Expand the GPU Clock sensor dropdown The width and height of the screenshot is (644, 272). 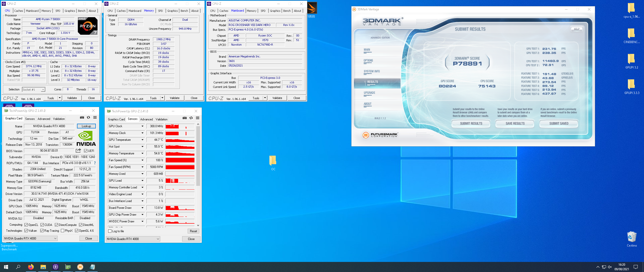point(142,126)
